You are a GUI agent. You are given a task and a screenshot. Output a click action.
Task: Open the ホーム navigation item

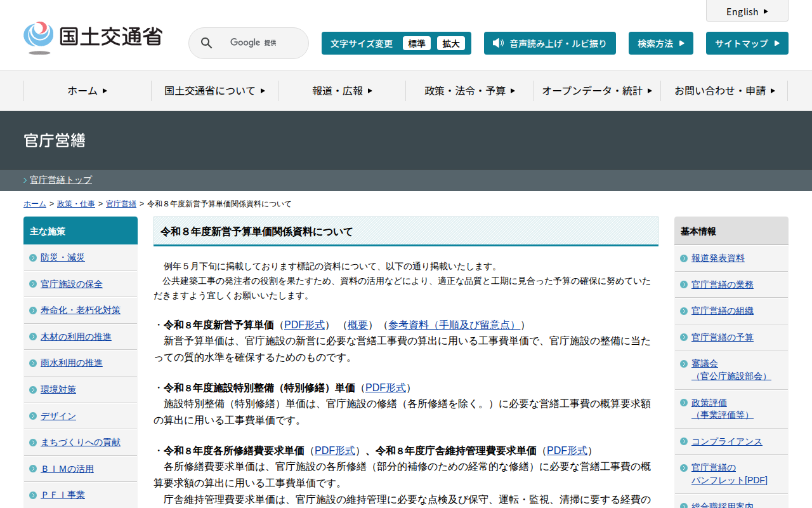[x=88, y=91]
